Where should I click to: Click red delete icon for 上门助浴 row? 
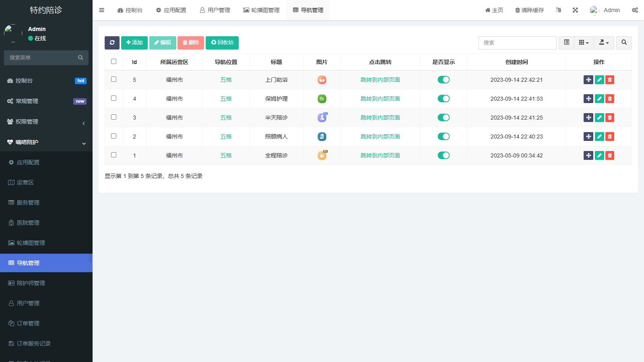610,80
